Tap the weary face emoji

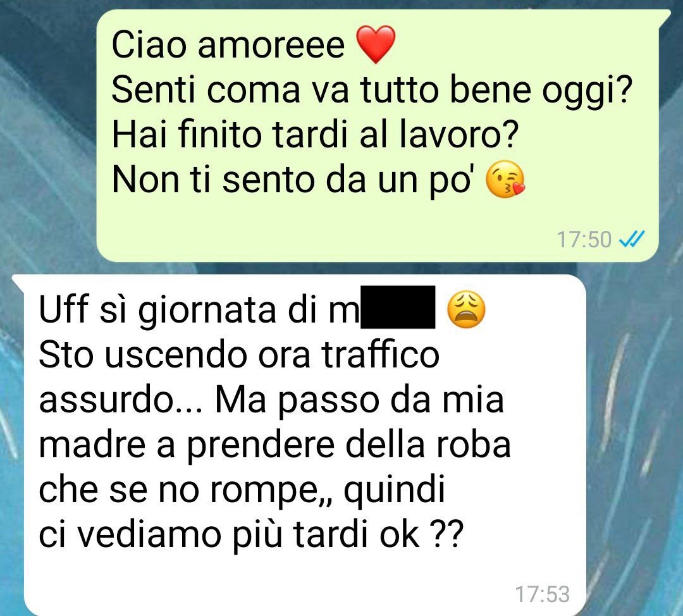tap(466, 309)
